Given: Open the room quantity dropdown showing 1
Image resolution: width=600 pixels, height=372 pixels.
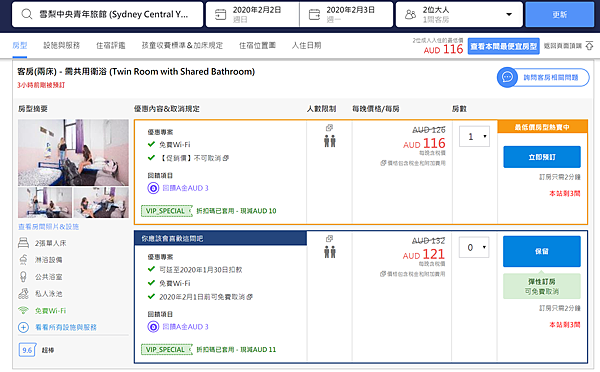Looking at the screenshot, I should coord(474,137).
